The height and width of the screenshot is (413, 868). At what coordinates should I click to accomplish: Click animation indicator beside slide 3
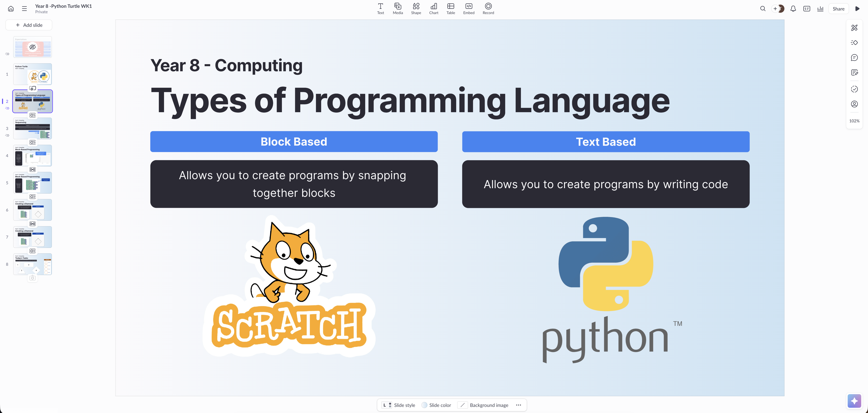click(7, 136)
